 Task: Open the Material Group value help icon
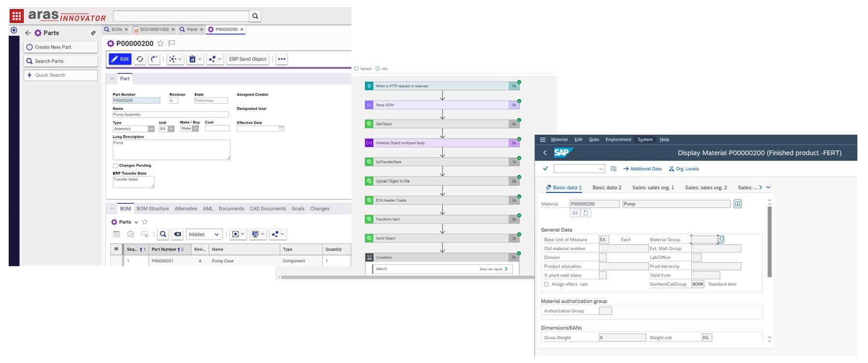coord(721,239)
